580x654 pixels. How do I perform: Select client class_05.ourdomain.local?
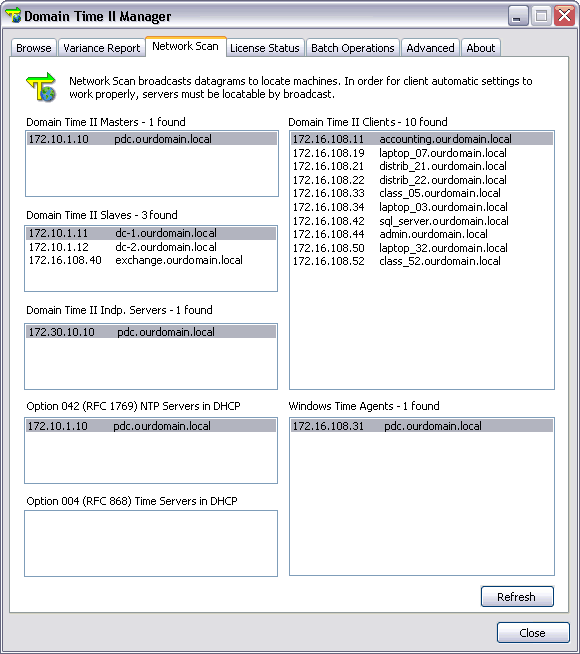tap(422, 194)
